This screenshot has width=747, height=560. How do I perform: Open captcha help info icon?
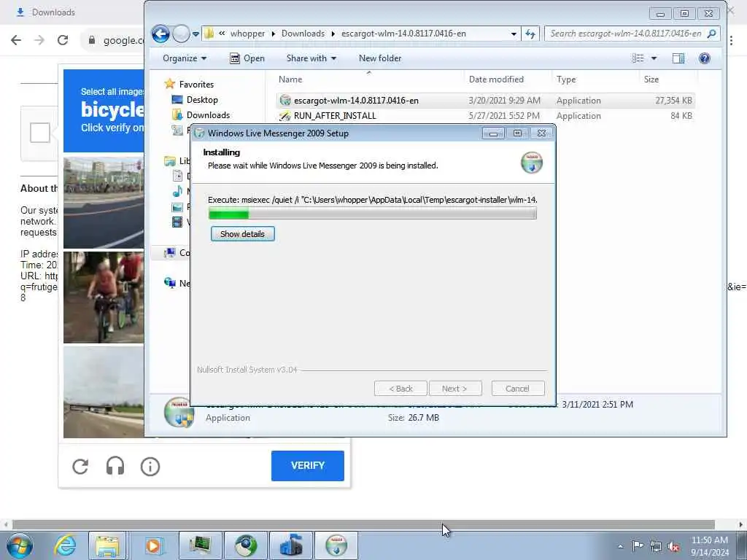150,466
